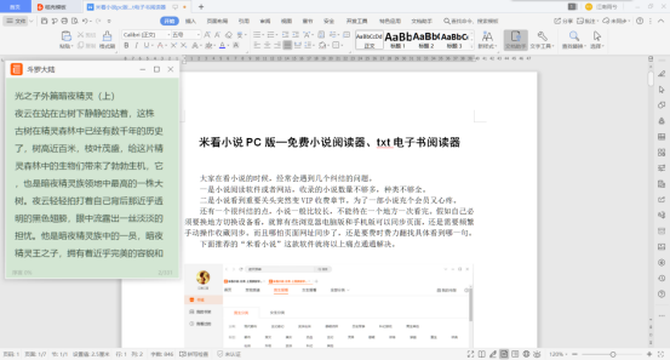This screenshot has height=360, width=670.
Task: Click the embedded software screenshot in document
Action: (x=329, y=306)
